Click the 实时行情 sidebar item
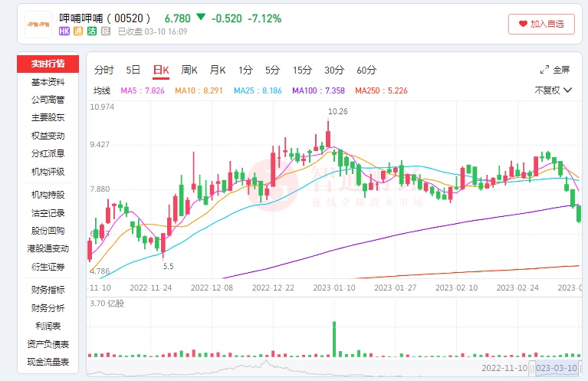588x381 pixels. click(x=48, y=63)
